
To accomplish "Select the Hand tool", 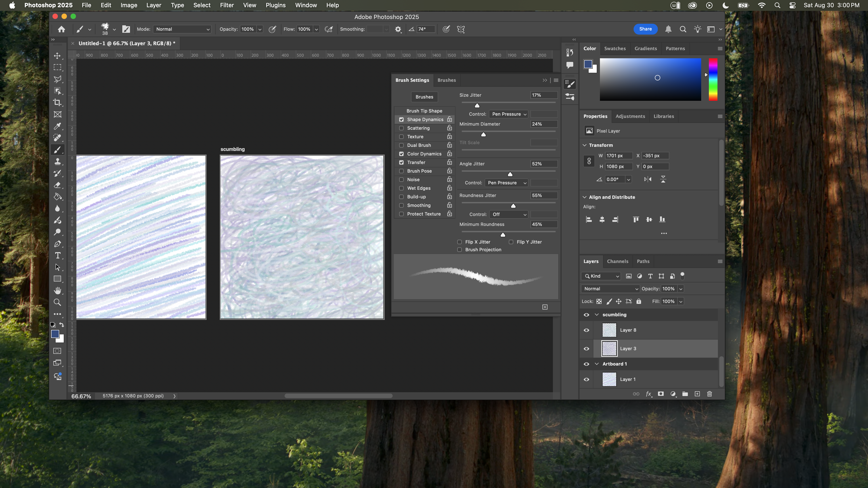I will tap(58, 290).
